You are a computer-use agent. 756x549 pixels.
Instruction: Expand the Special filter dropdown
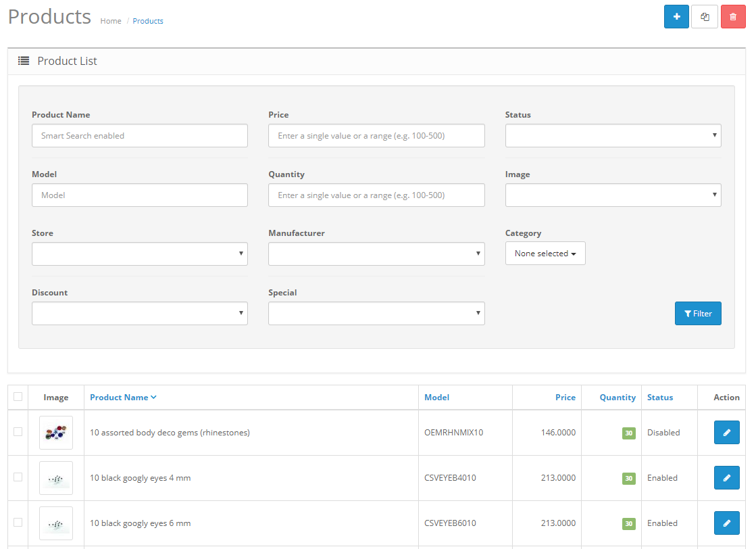pyautogui.click(x=376, y=313)
